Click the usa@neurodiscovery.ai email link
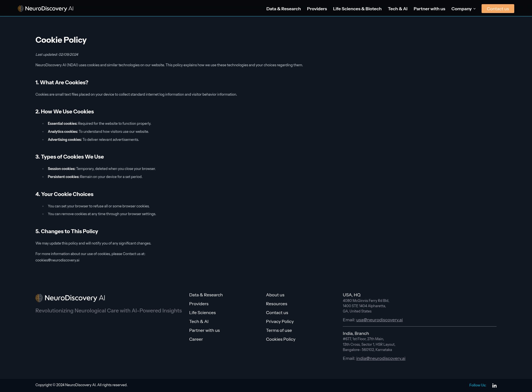The image size is (532, 392). point(379,320)
